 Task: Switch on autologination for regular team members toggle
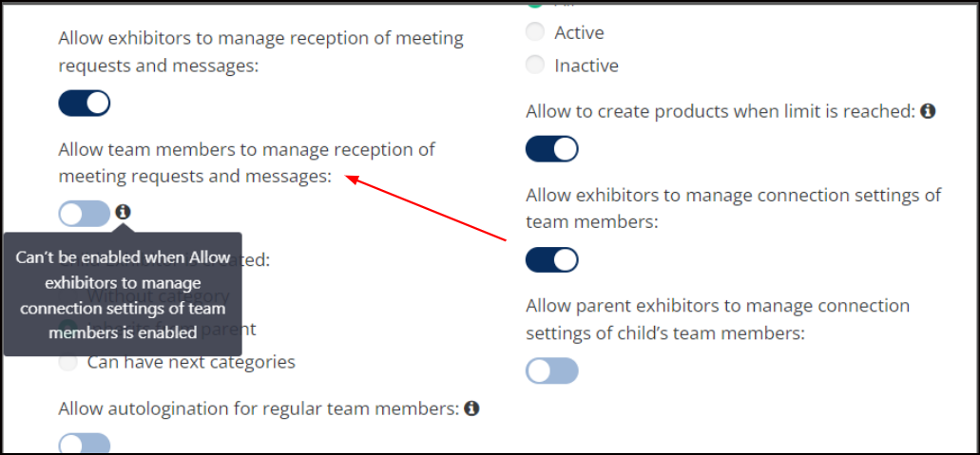85,444
